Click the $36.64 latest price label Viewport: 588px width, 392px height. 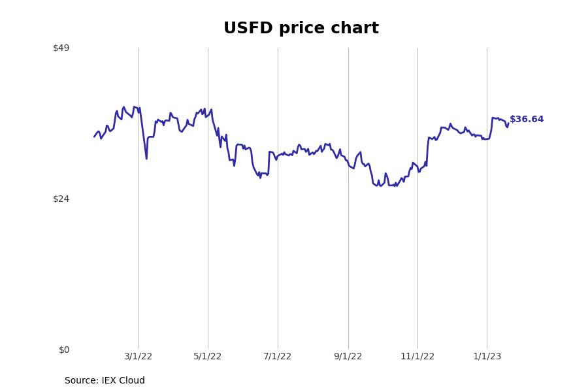(x=527, y=120)
